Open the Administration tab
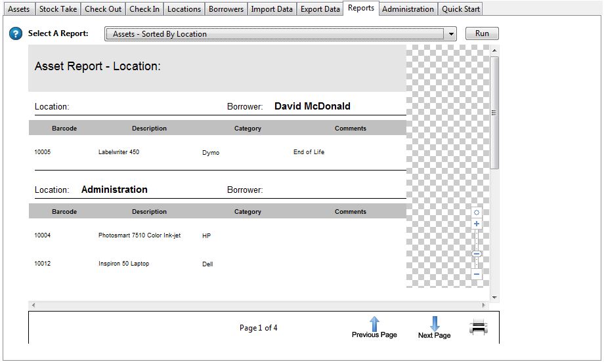This screenshot has height=364, width=604. pos(408,9)
